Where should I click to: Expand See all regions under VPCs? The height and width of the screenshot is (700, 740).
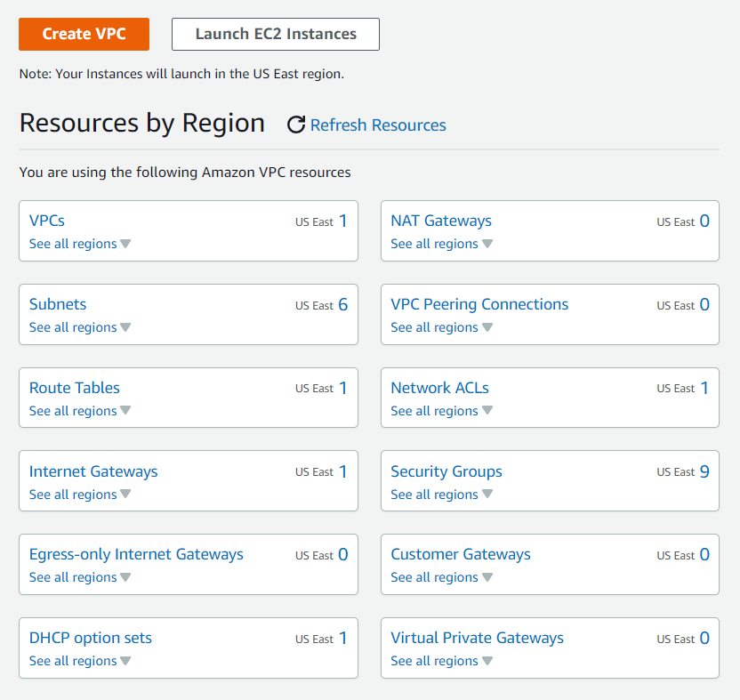click(x=80, y=244)
